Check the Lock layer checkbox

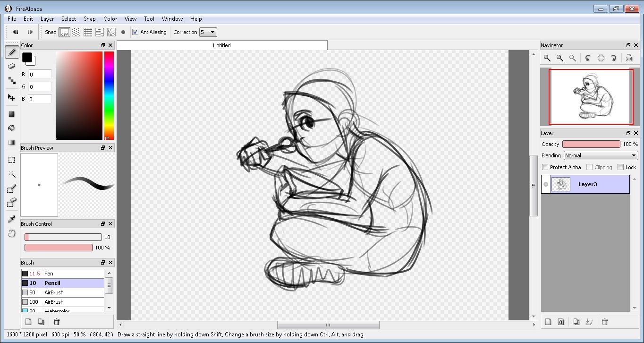click(x=621, y=167)
